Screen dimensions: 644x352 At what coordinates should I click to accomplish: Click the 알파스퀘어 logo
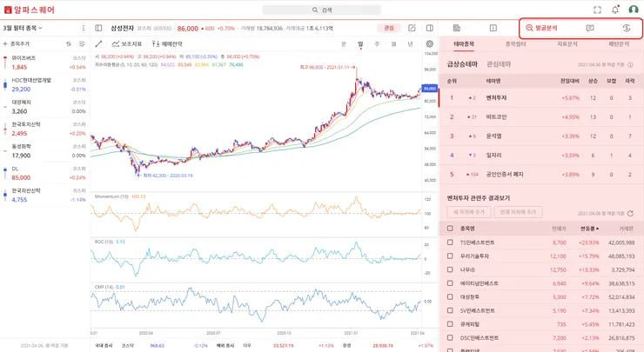pyautogui.click(x=29, y=10)
